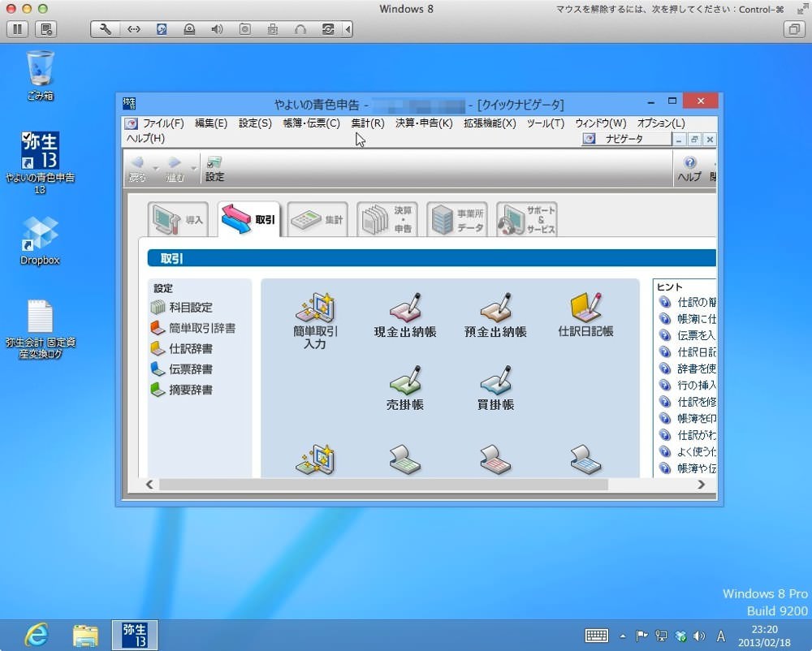This screenshot has width=812, height=651.
Task: Click the ヘルプ help toolbar icon
Action: (x=689, y=169)
